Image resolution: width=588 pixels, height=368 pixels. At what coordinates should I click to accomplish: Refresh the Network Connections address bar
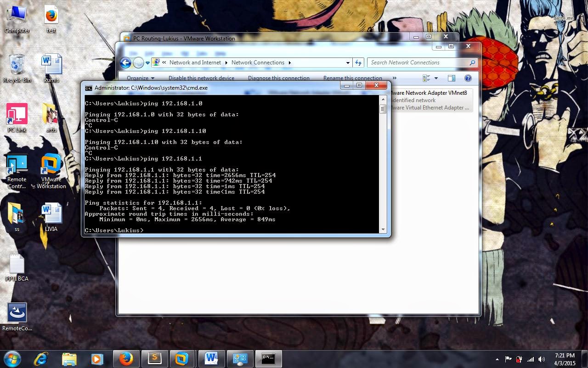tap(358, 63)
